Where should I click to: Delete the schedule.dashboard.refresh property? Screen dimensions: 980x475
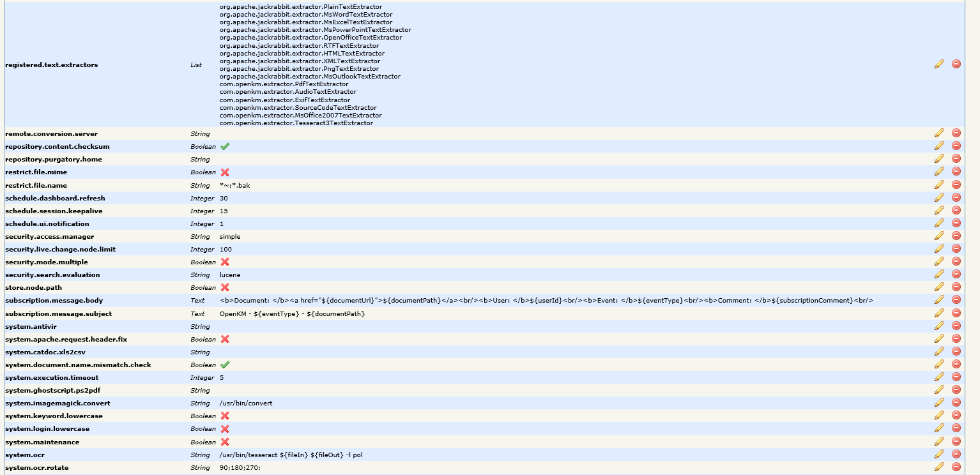pyautogui.click(x=956, y=197)
